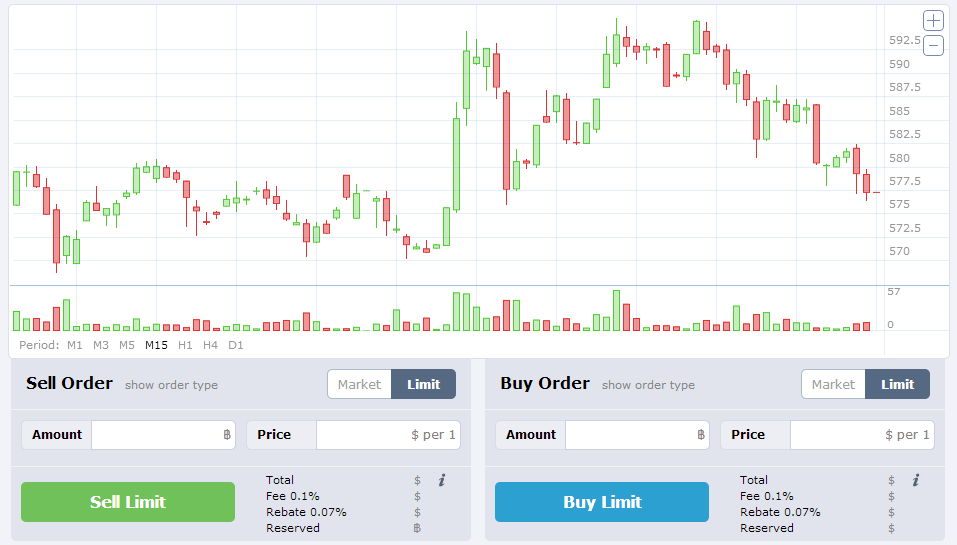
Task: Expand 'show order type' under Buy Order
Action: tap(648, 385)
